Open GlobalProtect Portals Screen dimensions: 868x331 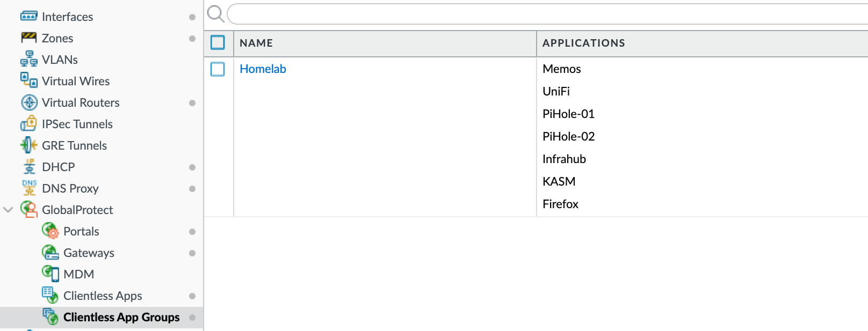[x=81, y=232]
